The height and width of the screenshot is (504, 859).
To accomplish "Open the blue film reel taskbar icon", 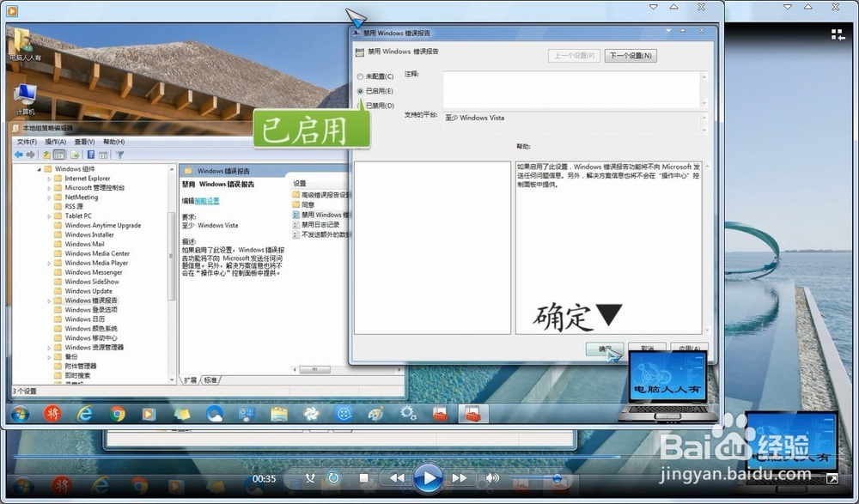I will (x=344, y=414).
